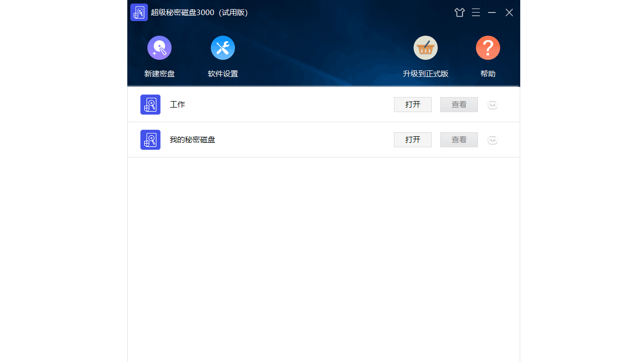The image size is (644, 362).
Task: Open 软件设置 wrench icon
Action: 223,48
